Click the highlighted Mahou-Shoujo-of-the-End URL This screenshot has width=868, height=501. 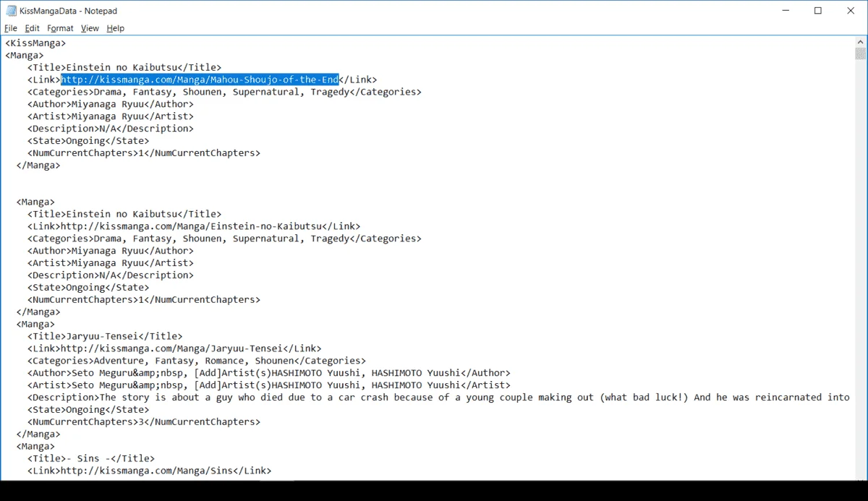[x=200, y=80]
